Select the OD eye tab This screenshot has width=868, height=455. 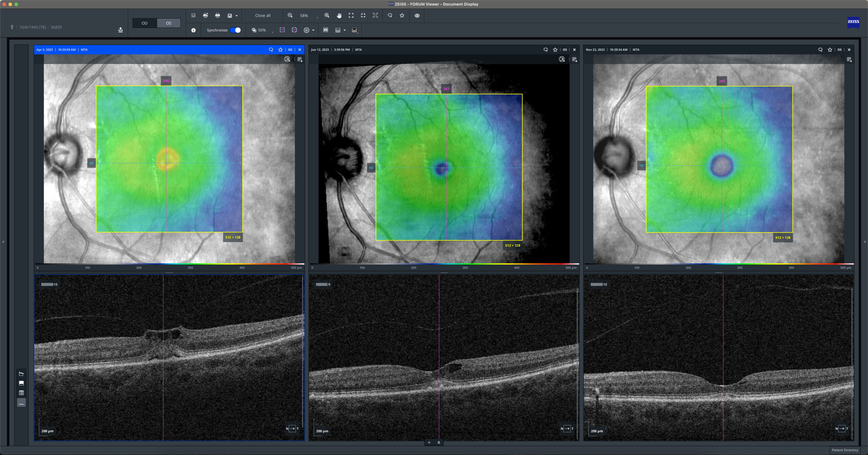[145, 23]
